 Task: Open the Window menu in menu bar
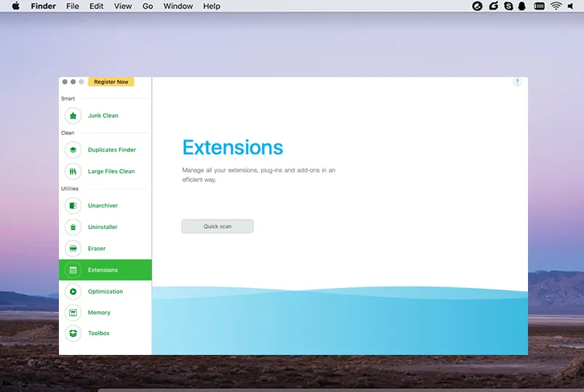coord(178,7)
